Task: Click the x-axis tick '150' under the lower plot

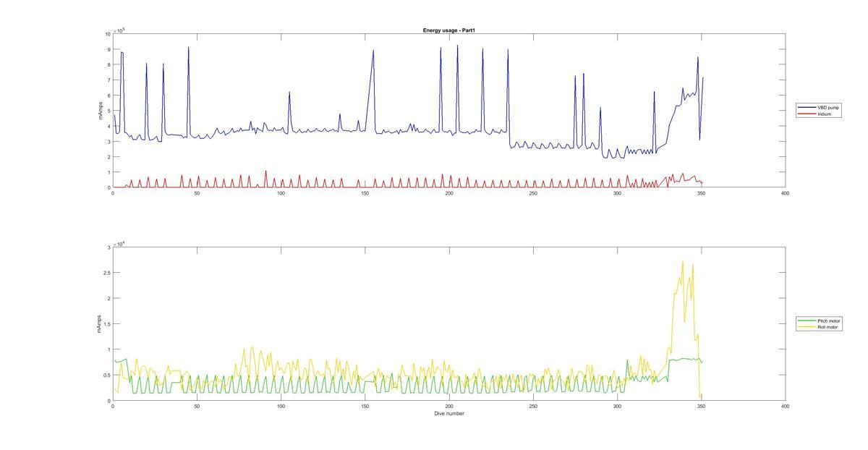Action: 365,407
